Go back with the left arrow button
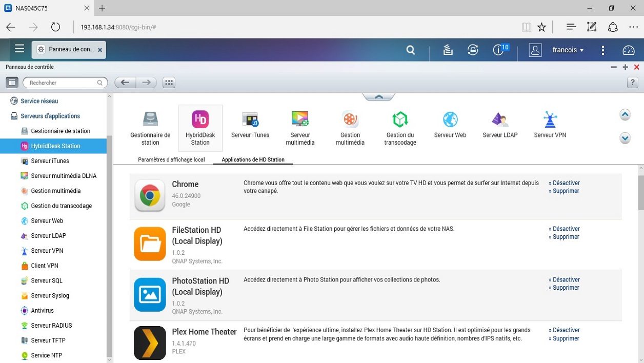The height and width of the screenshot is (363, 644). click(125, 83)
